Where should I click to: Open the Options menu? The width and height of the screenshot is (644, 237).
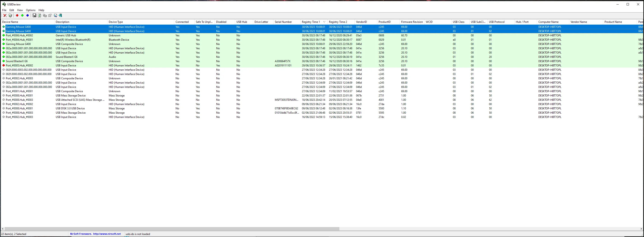click(x=31, y=10)
